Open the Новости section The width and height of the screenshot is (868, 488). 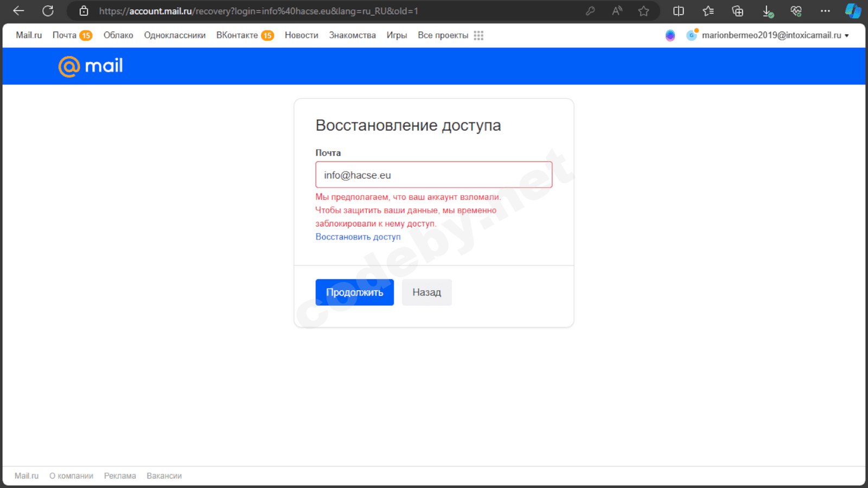pyautogui.click(x=301, y=35)
